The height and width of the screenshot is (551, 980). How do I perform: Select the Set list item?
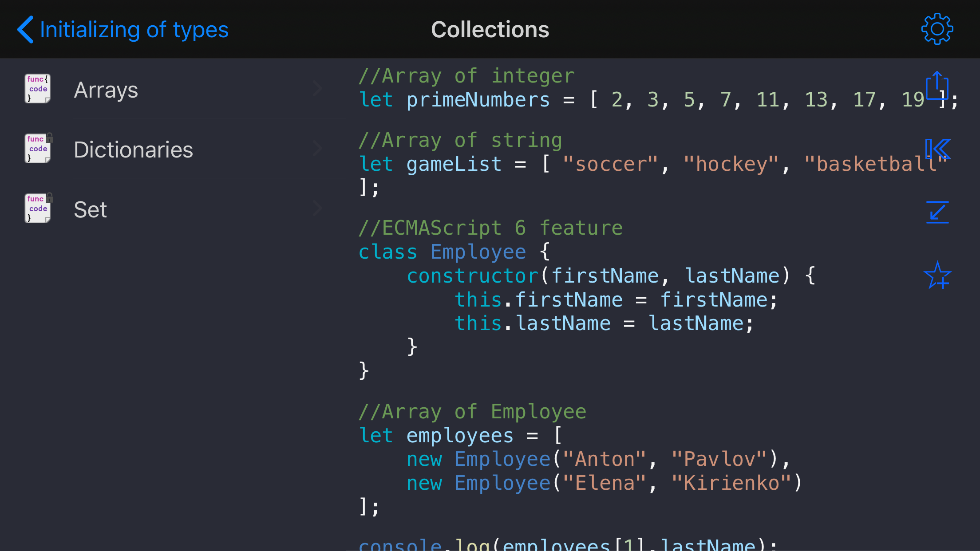[x=91, y=210]
